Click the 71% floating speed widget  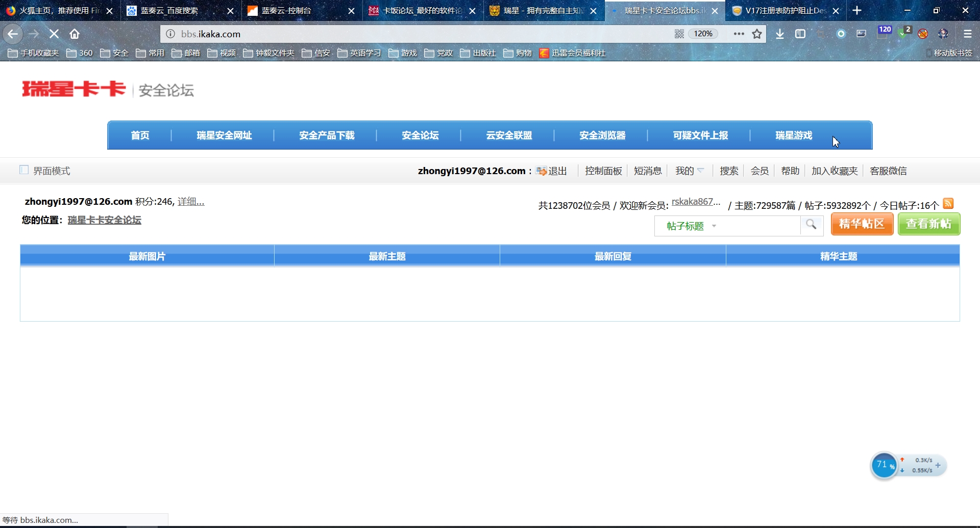tap(908, 465)
